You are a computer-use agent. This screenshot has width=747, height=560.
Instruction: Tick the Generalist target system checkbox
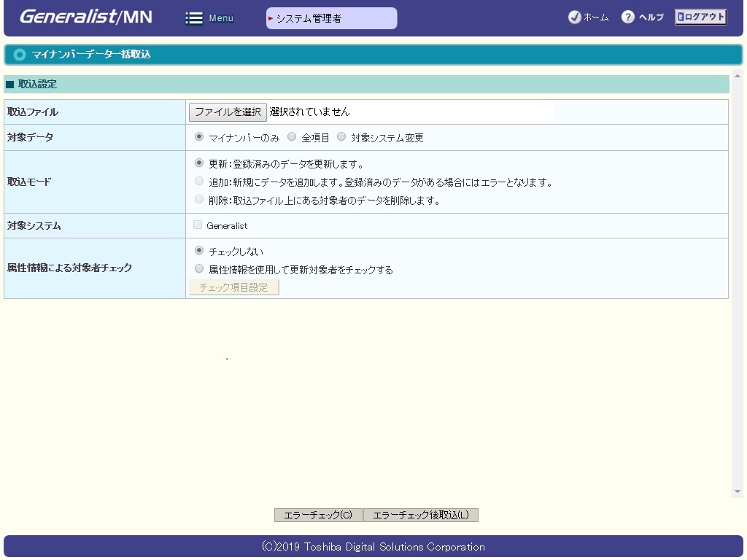[198, 225]
